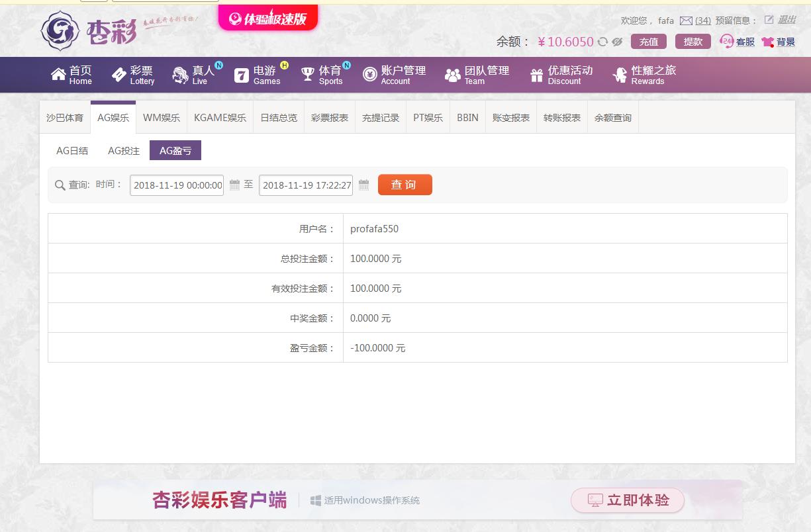The image size is (811, 532).
Task: Open the 彩票报表 tab
Action: [330, 118]
